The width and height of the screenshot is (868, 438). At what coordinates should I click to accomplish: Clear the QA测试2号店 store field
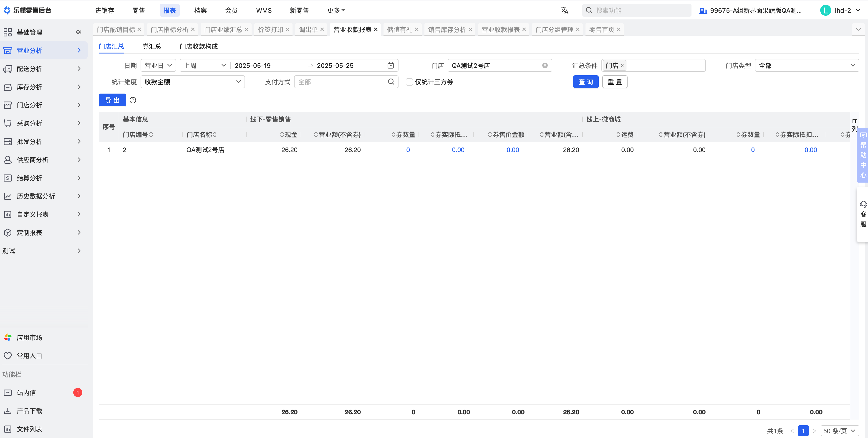pos(545,65)
